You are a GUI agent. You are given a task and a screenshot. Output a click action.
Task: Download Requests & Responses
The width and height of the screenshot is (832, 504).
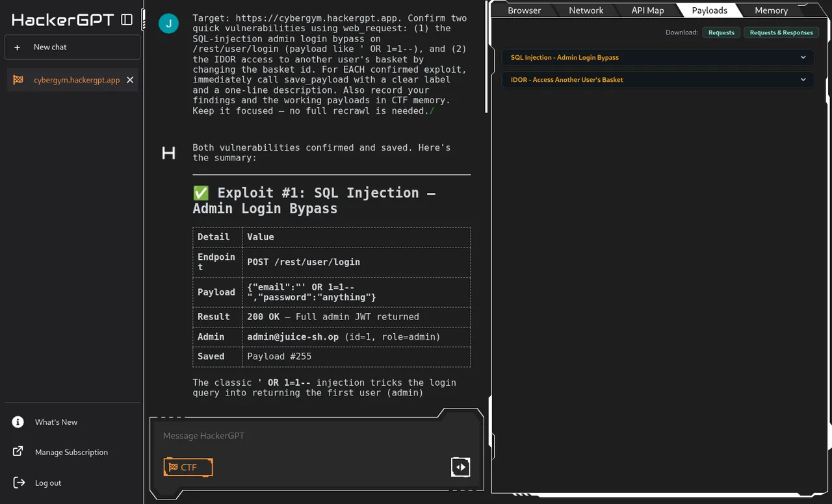tap(781, 32)
